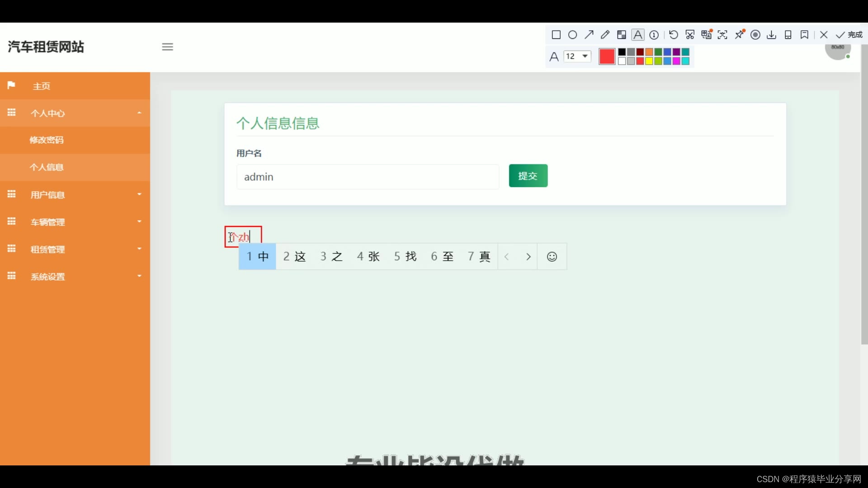Click the pin screenshot icon

pyautogui.click(x=740, y=35)
